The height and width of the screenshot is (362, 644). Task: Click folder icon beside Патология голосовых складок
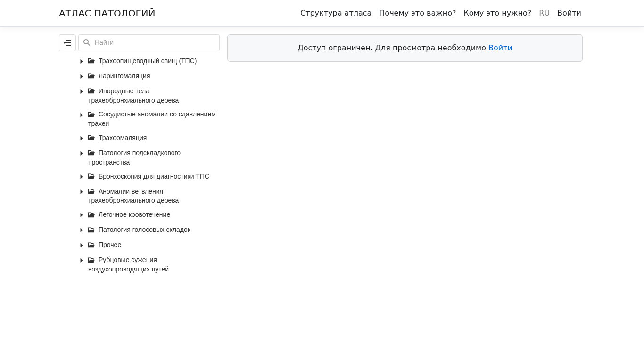91,230
